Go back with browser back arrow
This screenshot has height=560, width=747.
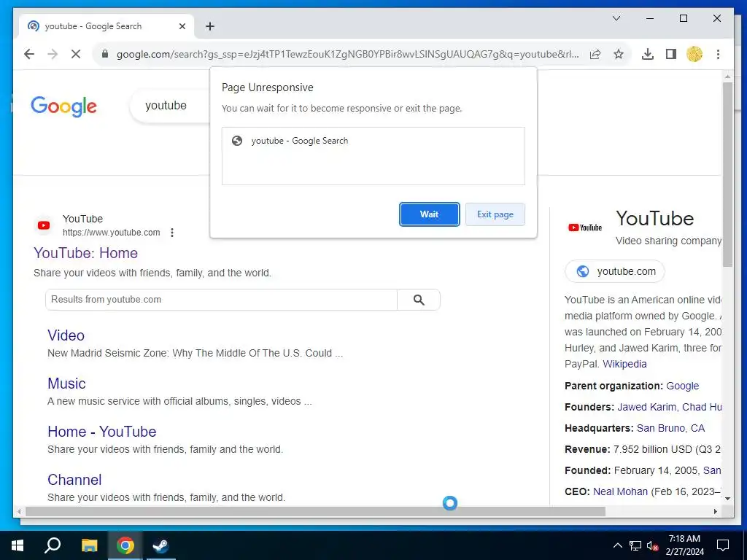[29, 54]
